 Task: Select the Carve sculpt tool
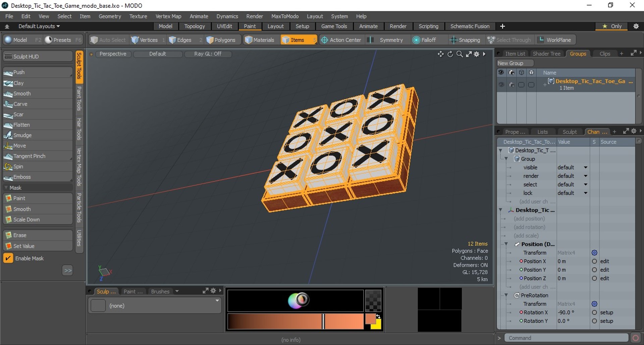tap(38, 104)
